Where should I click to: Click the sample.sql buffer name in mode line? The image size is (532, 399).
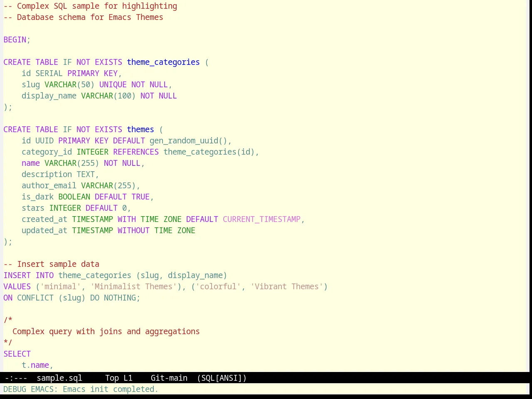(x=59, y=378)
